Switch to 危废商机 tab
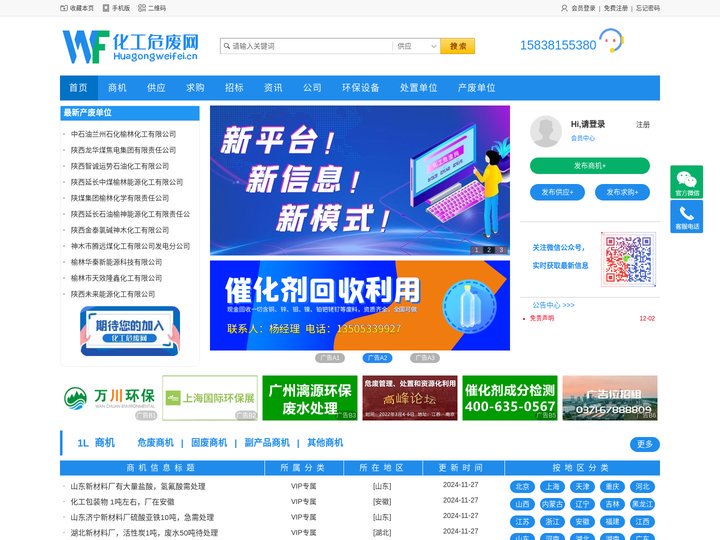 pyautogui.click(x=156, y=443)
